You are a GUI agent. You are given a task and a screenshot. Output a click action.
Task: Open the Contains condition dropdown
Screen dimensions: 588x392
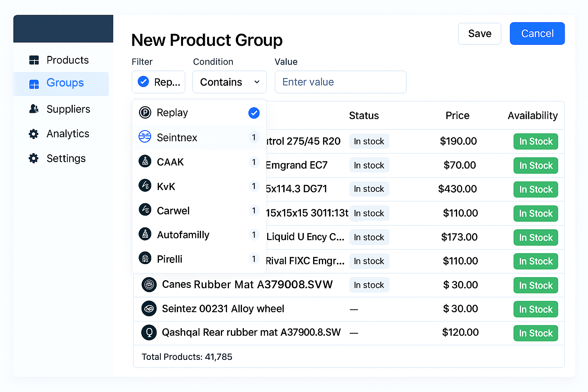pos(229,82)
